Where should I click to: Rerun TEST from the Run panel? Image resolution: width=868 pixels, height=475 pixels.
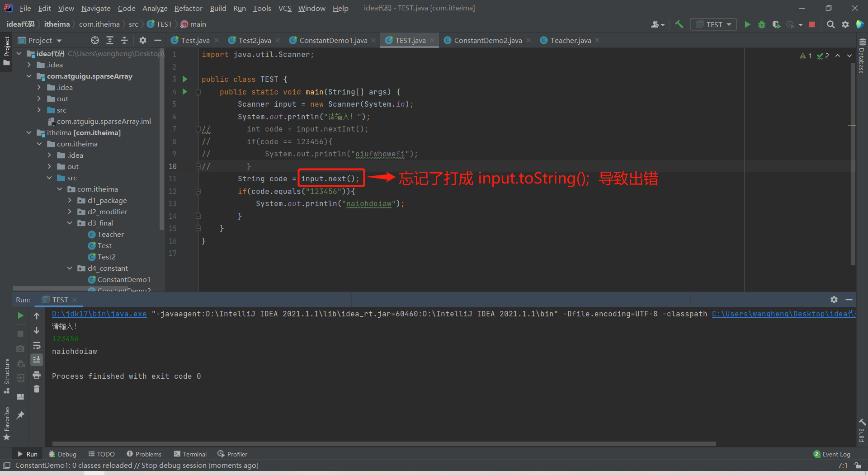[20, 315]
